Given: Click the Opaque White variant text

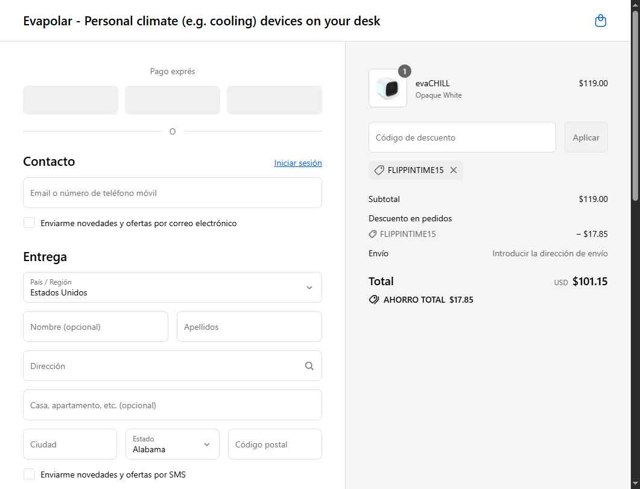Looking at the screenshot, I should point(438,95).
